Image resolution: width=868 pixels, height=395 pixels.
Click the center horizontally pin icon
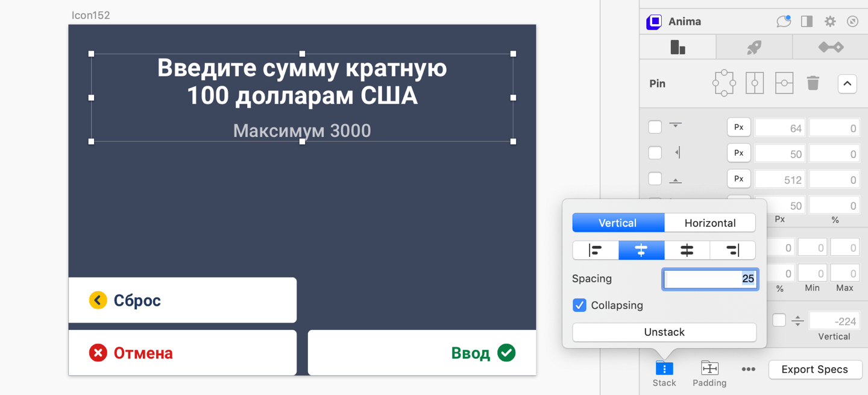point(755,83)
